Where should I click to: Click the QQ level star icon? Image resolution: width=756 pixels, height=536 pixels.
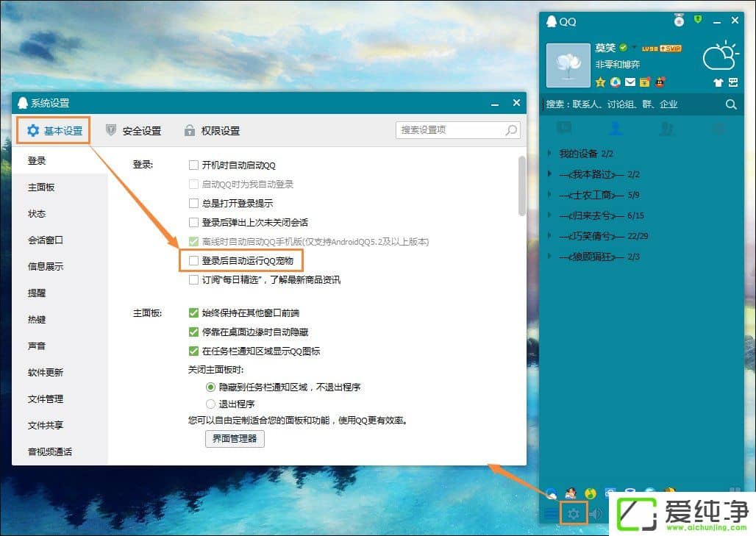point(602,82)
